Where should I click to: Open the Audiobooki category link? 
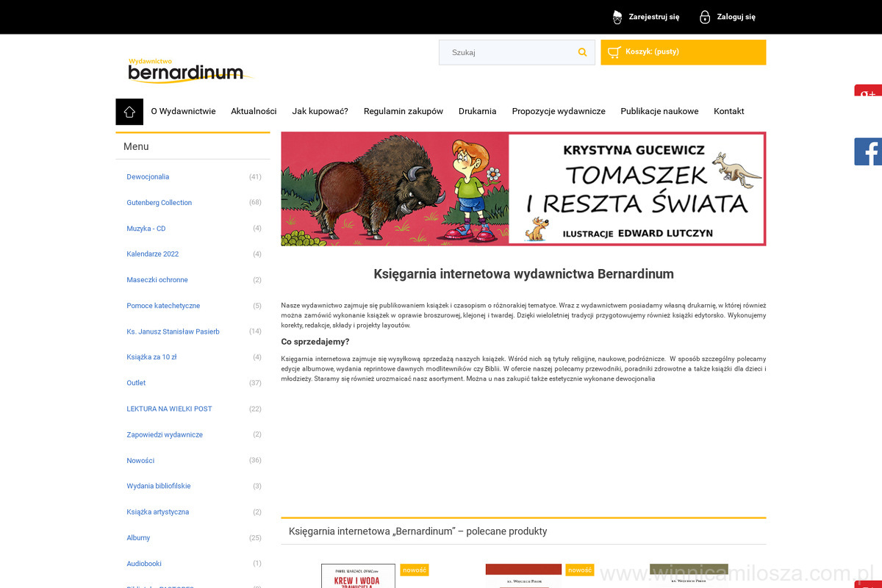coord(144,564)
